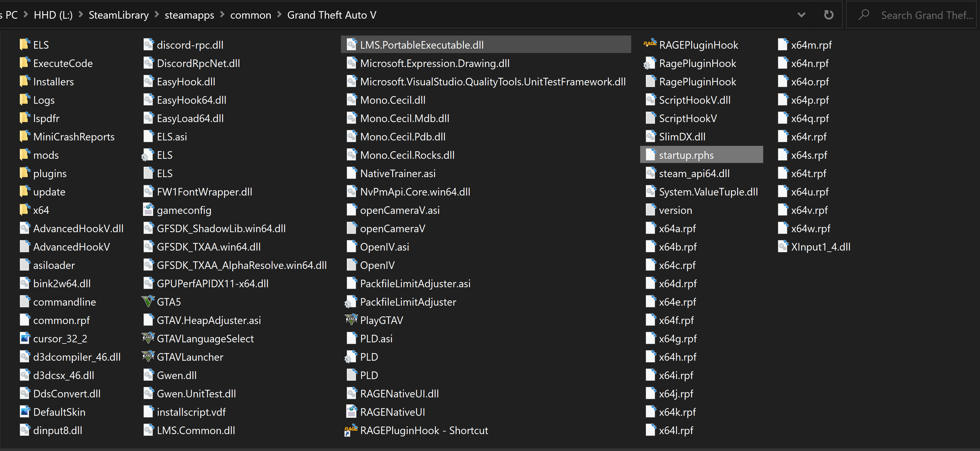Viewport: 980px width, 451px height.
Task: Select the startup.rphs file
Action: (x=686, y=155)
